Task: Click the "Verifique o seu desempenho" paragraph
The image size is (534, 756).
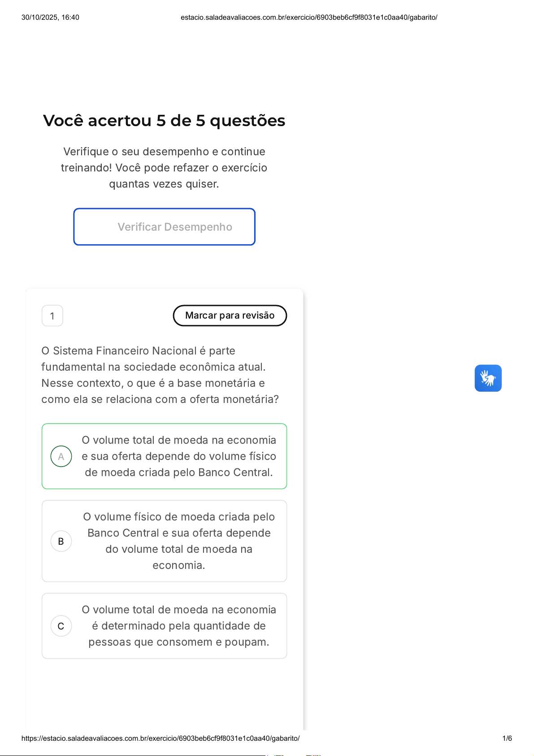Action: 164,168
